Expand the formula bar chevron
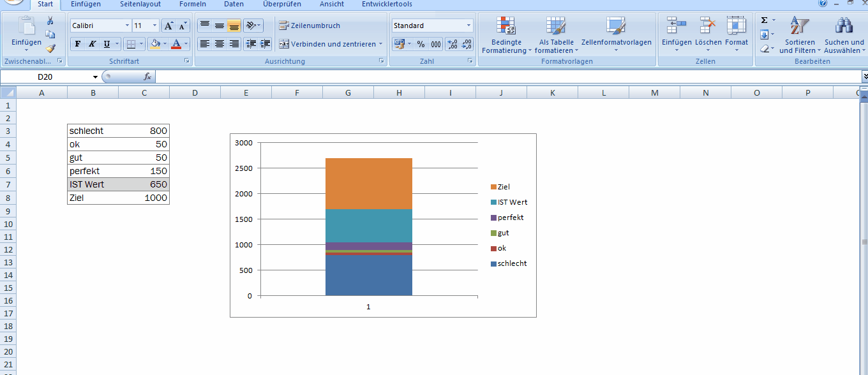The width and height of the screenshot is (868, 375). pyautogui.click(x=865, y=76)
